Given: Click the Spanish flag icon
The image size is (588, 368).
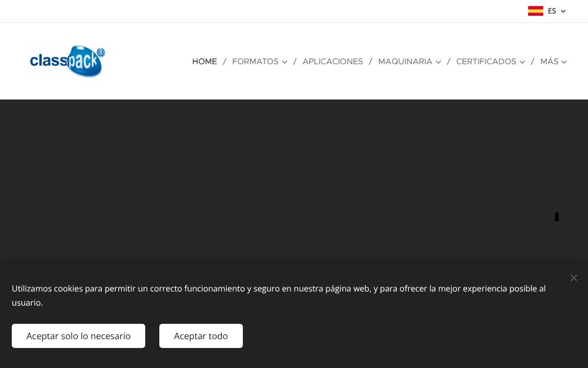Looking at the screenshot, I should tap(536, 11).
